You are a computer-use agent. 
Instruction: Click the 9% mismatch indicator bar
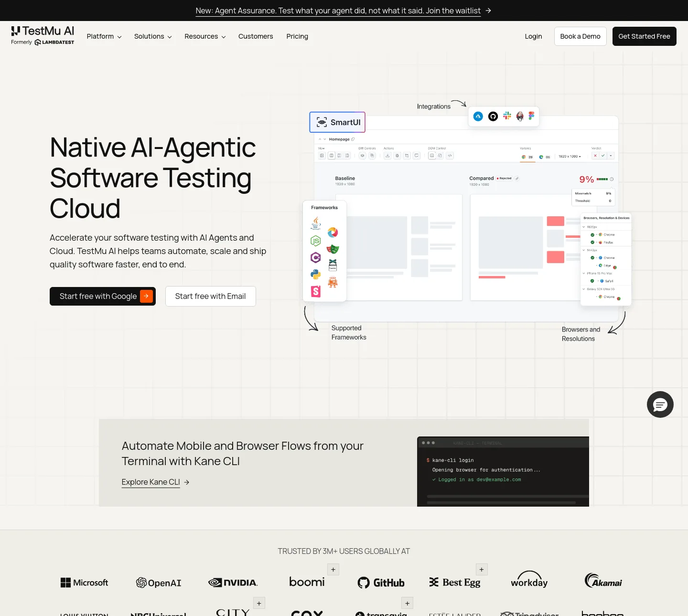point(602,179)
